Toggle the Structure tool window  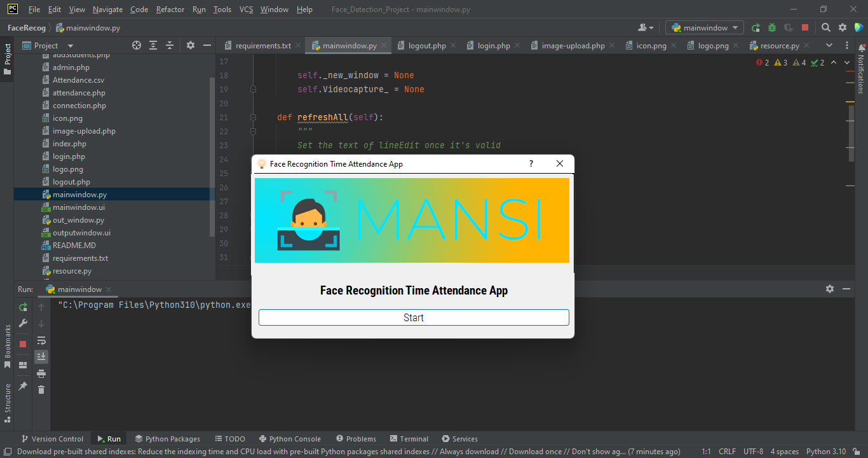coord(7,403)
